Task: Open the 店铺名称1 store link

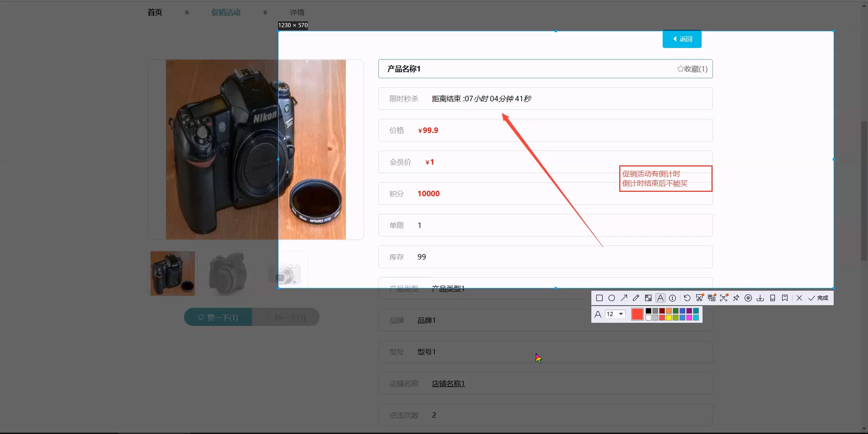Action: [448, 383]
